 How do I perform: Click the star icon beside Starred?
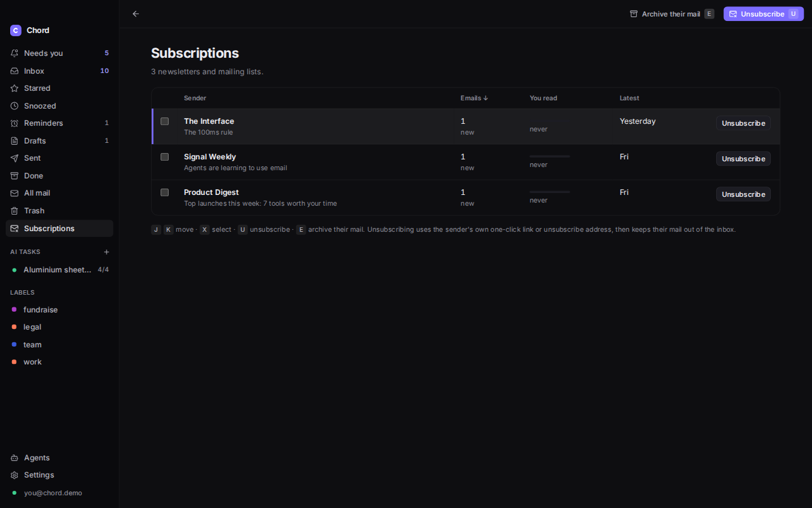[15, 88]
